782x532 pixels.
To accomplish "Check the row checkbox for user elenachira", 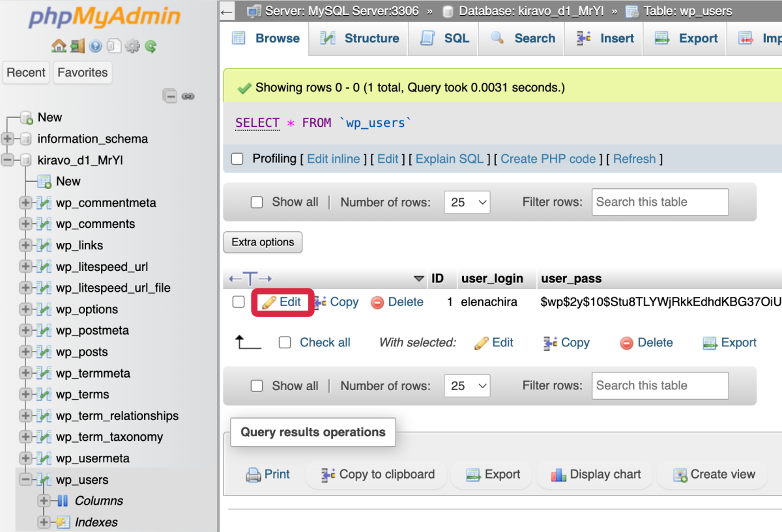I will 238,301.
